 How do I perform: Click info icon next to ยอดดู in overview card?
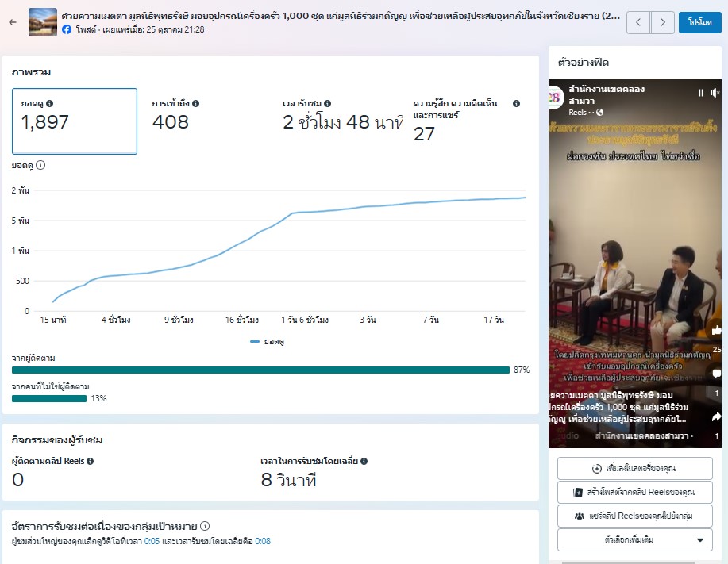pyautogui.click(x=50, y=104)
